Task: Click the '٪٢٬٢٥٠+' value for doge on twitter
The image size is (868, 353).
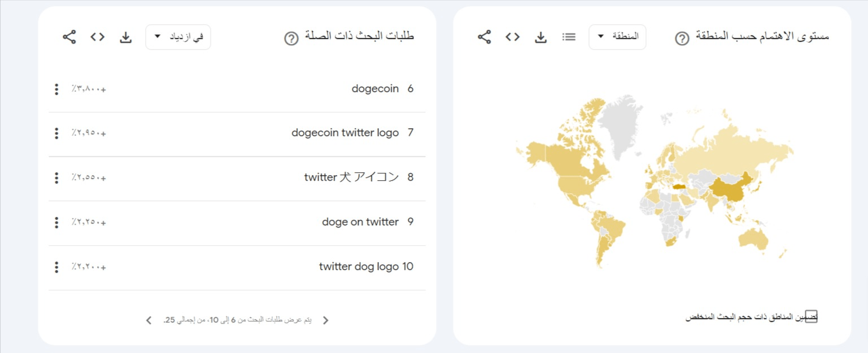Action: pyautogui.click(x=89, y=223)
